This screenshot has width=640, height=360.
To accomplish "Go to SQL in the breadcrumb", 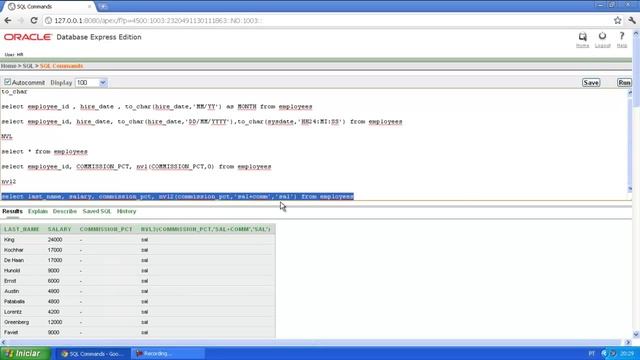I will (28, 66).
